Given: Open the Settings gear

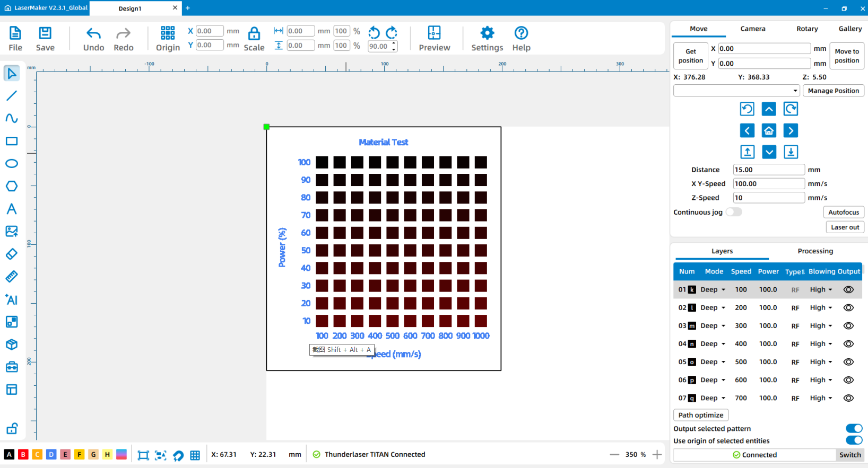Looking at the screenshot, I should (x=487, y=39).
